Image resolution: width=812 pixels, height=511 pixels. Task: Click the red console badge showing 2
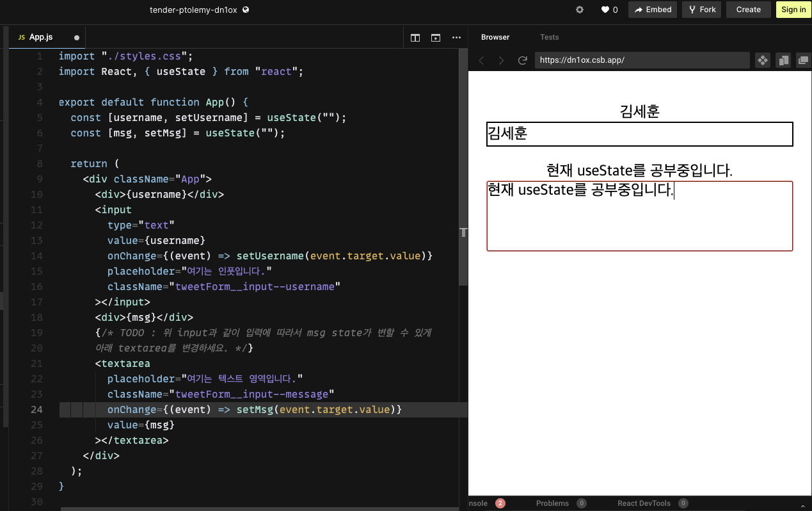(x=500, y=503)
